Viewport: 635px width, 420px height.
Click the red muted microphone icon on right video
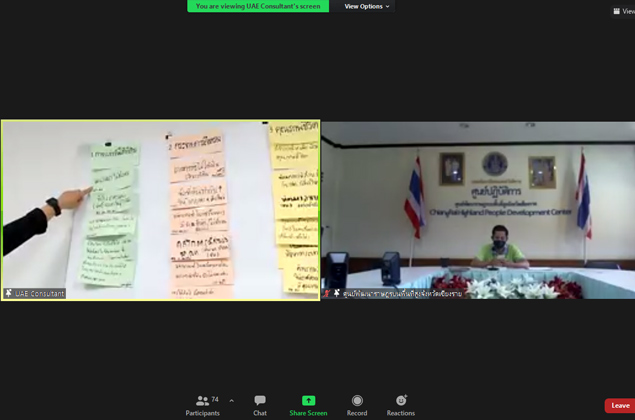(327, 294)
